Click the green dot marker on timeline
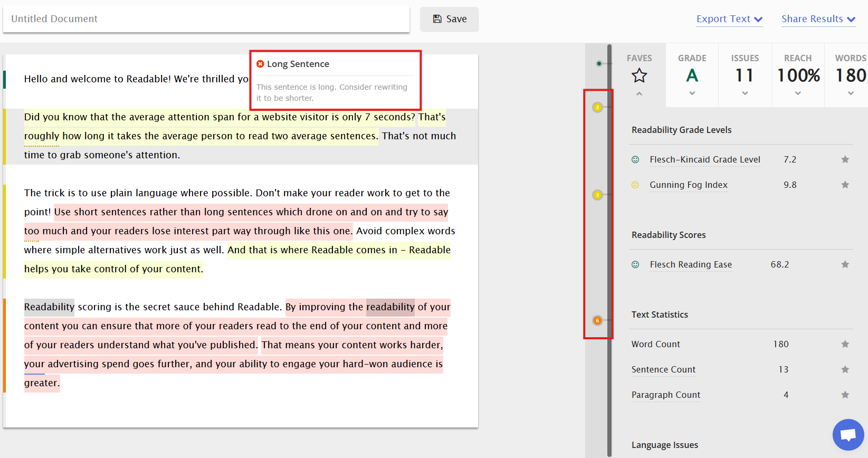This screenshot has height=458, width=868. pos(599,64)
